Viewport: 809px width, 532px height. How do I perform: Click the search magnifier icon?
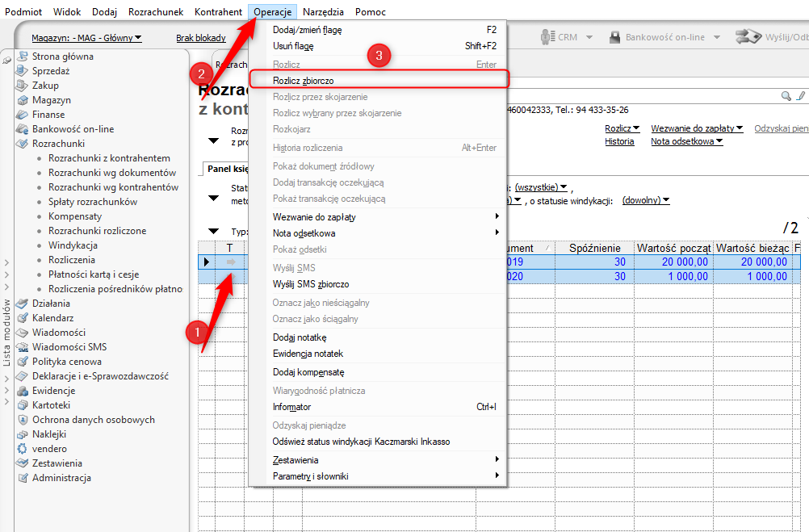[x=786, y=96]
